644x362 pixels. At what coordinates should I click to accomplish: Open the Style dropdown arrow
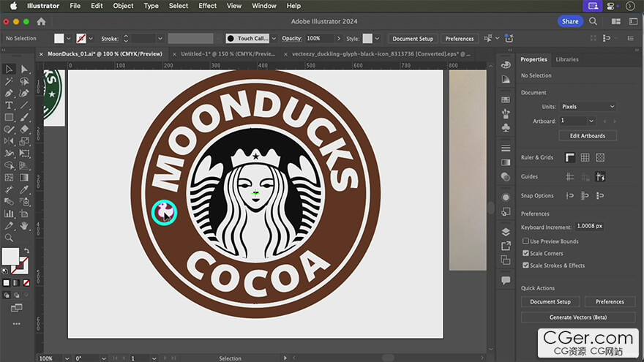377,39
